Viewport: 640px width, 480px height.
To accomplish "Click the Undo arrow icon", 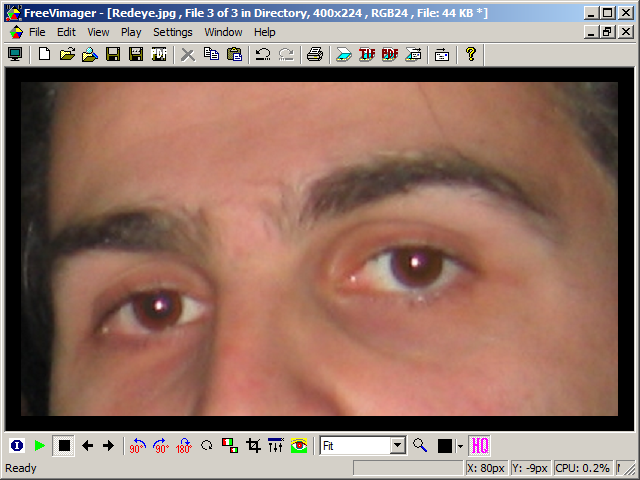I will (263, 54).
